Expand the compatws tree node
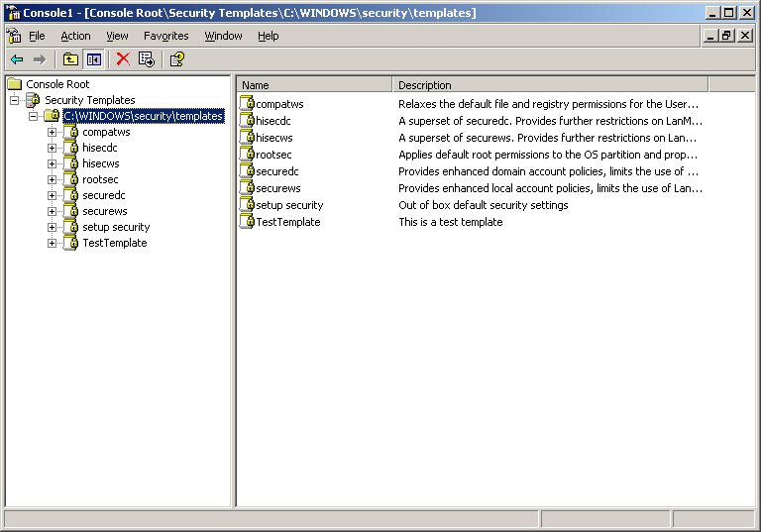 (53, 132)
